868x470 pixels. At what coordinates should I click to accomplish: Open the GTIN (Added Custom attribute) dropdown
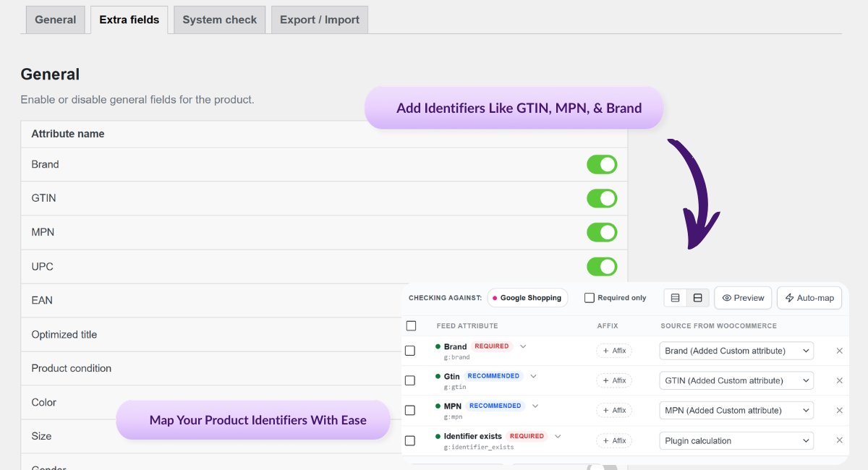[736, 380]
